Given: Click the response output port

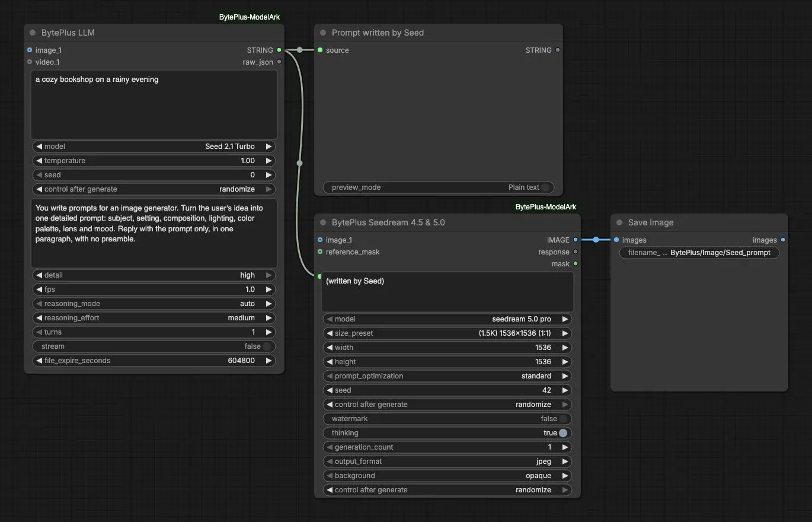Looking at the screenshot, I should click(576, 252).
